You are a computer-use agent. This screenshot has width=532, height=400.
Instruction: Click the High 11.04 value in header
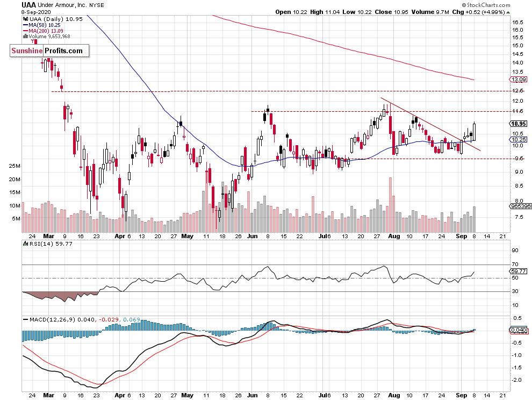click(x=325, y=12)
